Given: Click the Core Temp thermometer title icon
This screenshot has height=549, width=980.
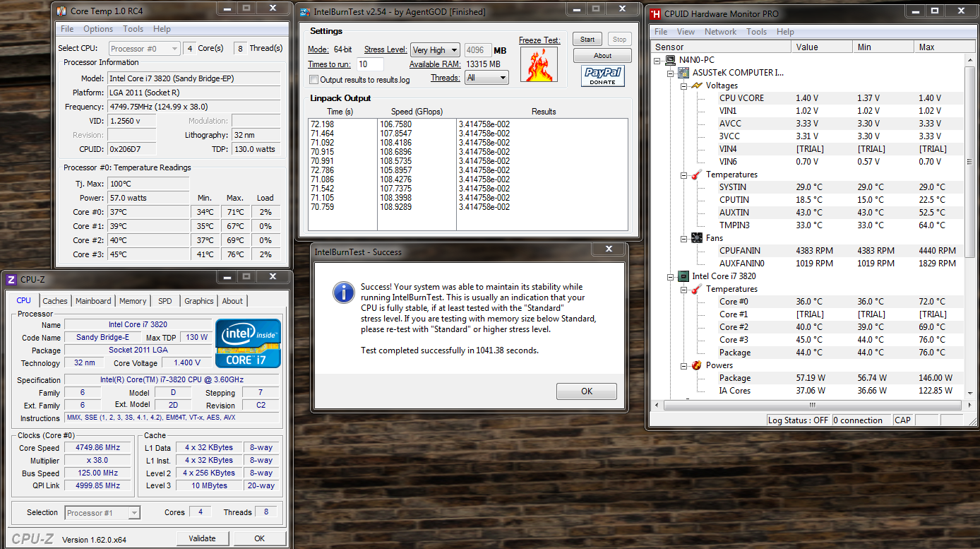Looking at the screenshot, I should click(62, 11).
